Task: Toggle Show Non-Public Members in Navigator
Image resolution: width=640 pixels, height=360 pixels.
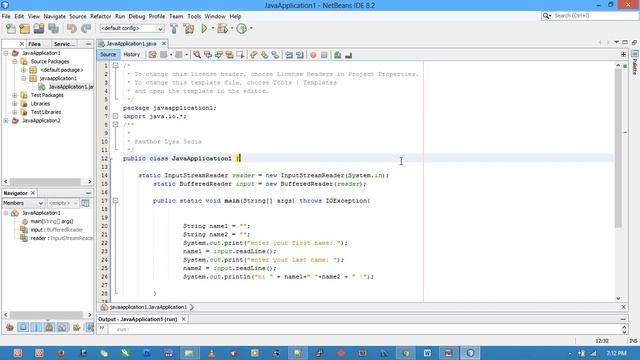Action: (x=49, y=327)
